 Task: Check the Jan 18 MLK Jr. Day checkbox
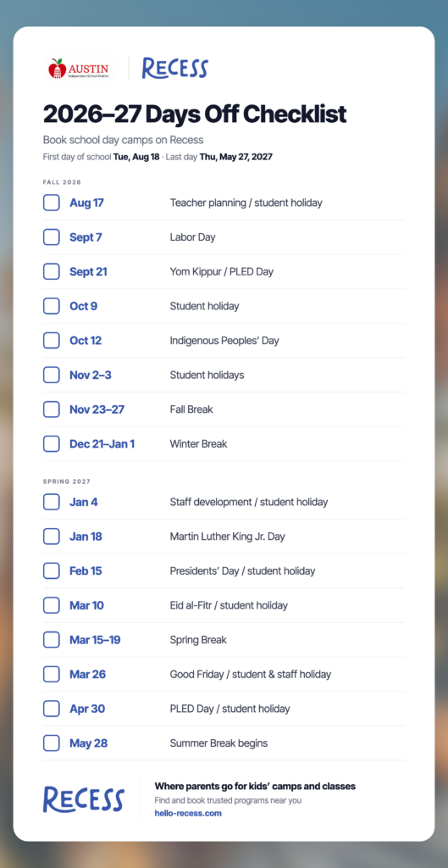[x=52, y=537]
